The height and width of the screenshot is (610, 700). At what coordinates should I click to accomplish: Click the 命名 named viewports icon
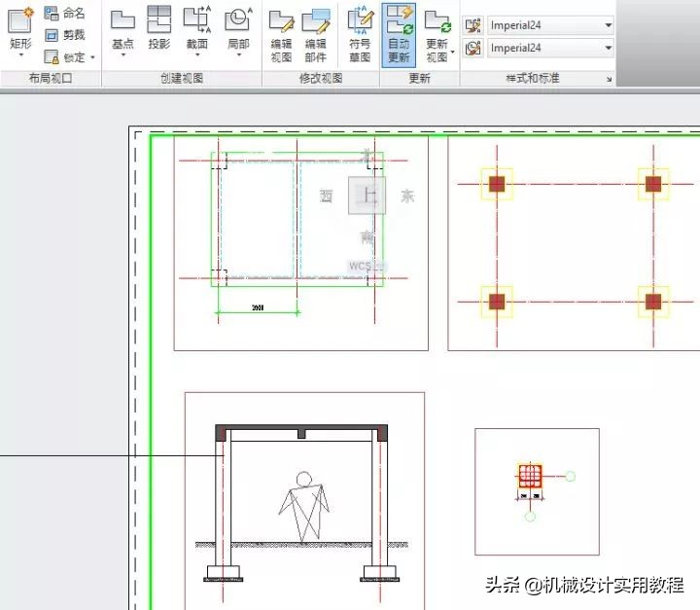tap(52, 14)
